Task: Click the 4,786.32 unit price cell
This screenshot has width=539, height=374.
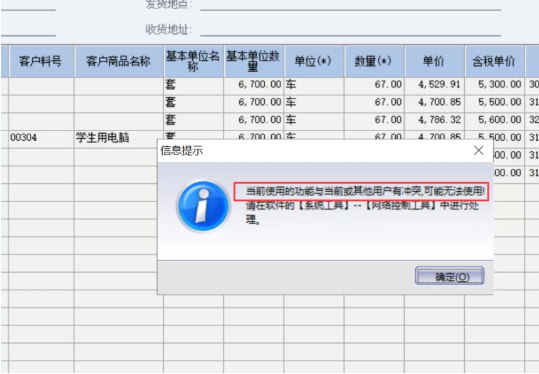Action: coord(434,120)
